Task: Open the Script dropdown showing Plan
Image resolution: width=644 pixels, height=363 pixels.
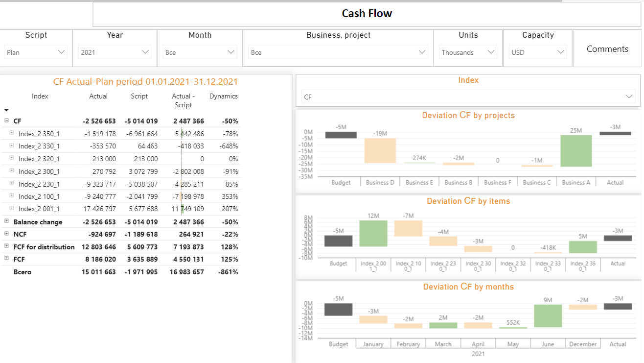Action: pos(61,51)
